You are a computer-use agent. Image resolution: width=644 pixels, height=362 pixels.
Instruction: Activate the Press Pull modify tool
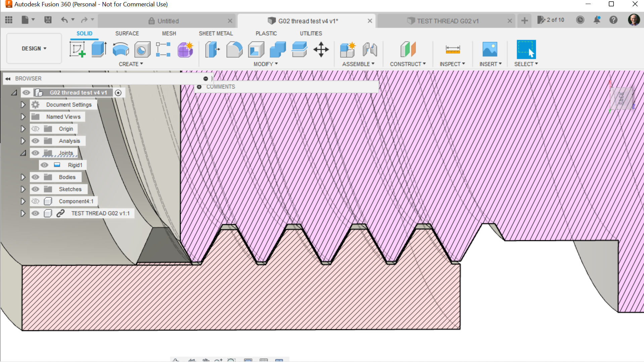click(212, 49)
